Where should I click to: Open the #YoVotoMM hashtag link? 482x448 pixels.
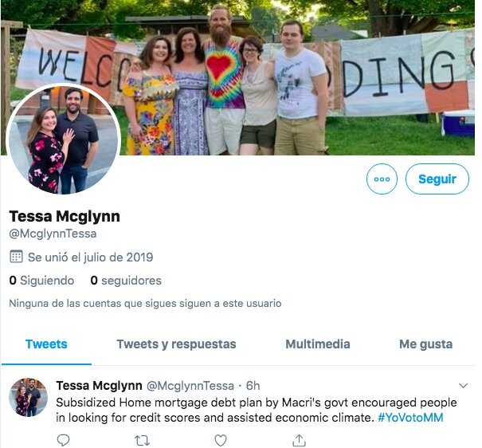coord(410,418)
